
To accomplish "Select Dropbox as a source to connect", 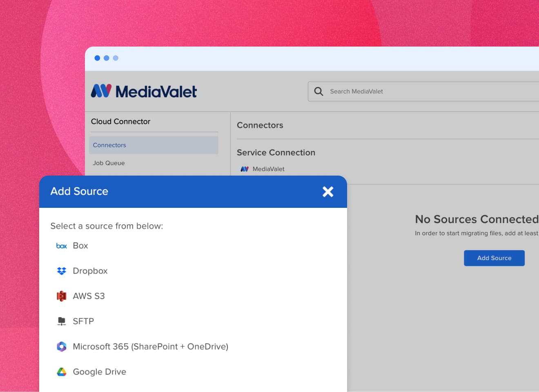I will [x=90, y=271].
